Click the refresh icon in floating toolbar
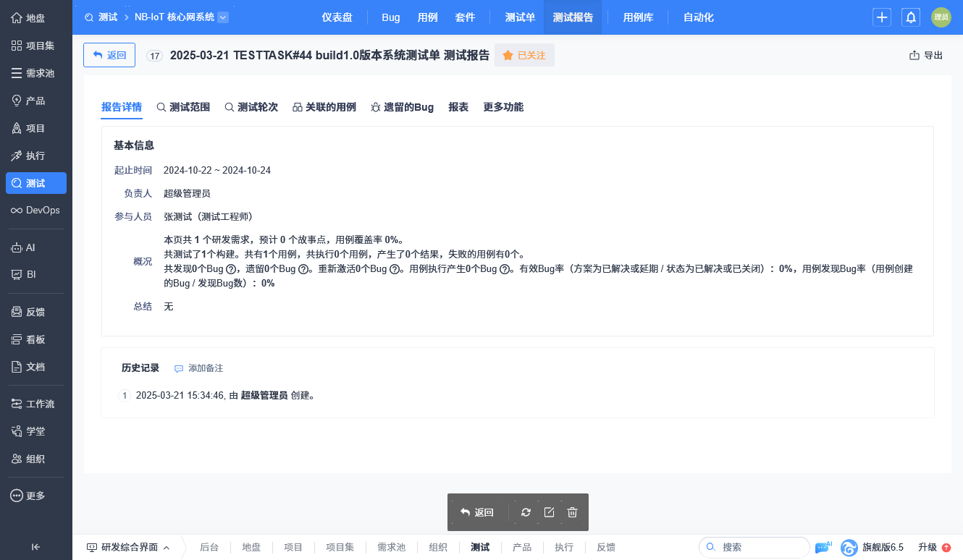963x560 pixels. (526, 512)
